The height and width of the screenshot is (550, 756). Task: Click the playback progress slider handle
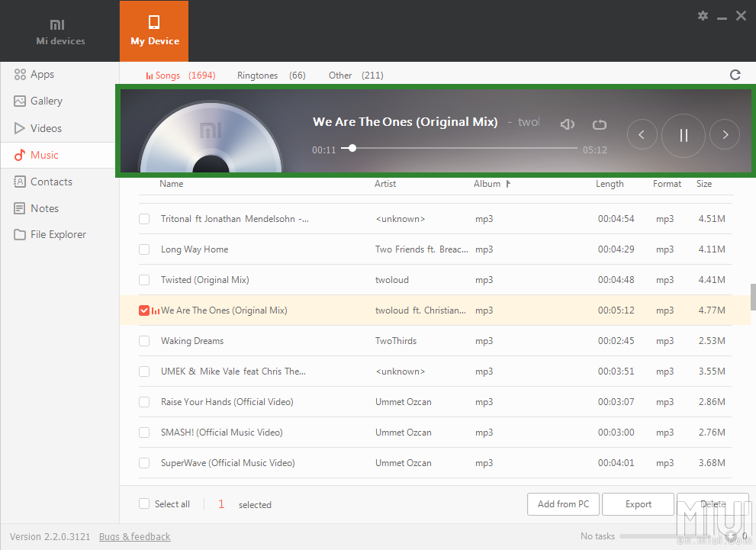352,148
